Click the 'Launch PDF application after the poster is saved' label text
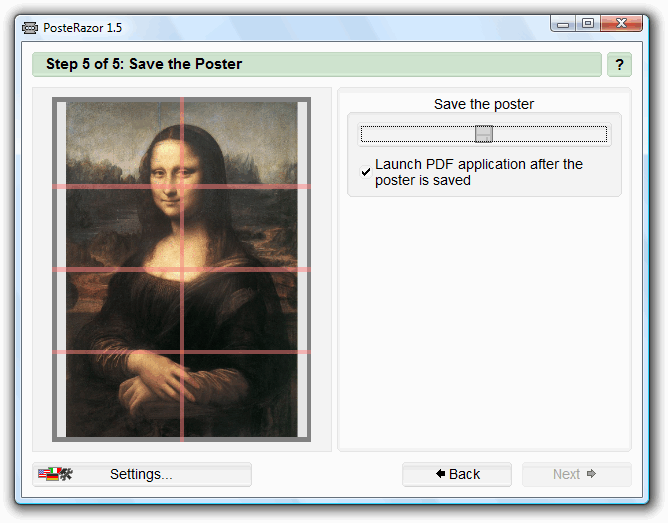Screen dimensions: 668x523 pos(478,172)
